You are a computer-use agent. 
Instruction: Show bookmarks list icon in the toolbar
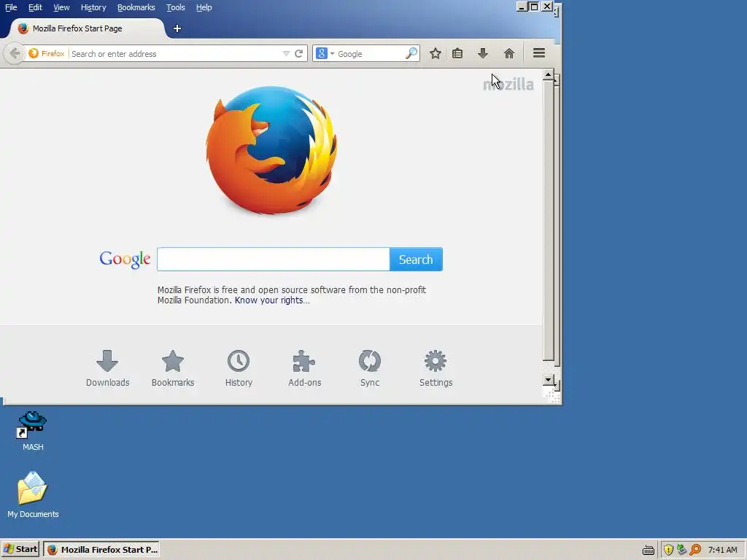click(457, 53)
